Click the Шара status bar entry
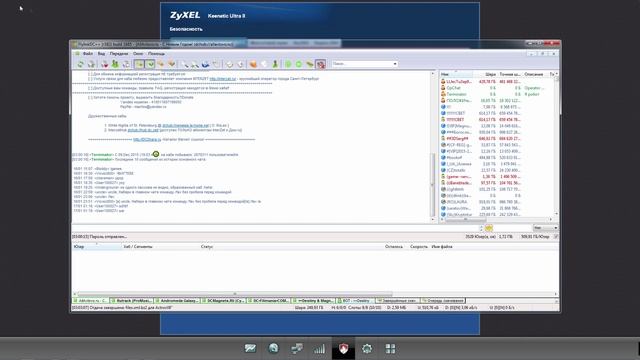The image size is (640, 360). [x=309, y=308]
